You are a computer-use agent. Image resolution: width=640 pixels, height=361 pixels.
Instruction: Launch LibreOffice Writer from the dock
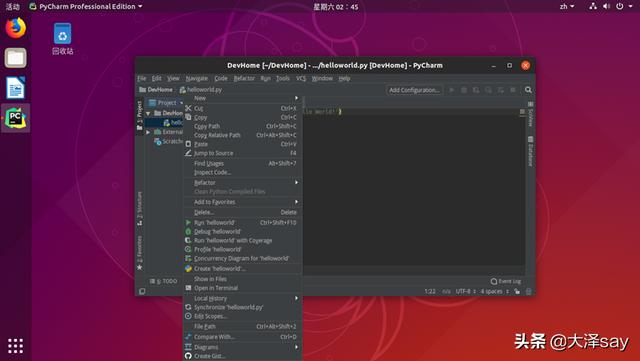16,88
